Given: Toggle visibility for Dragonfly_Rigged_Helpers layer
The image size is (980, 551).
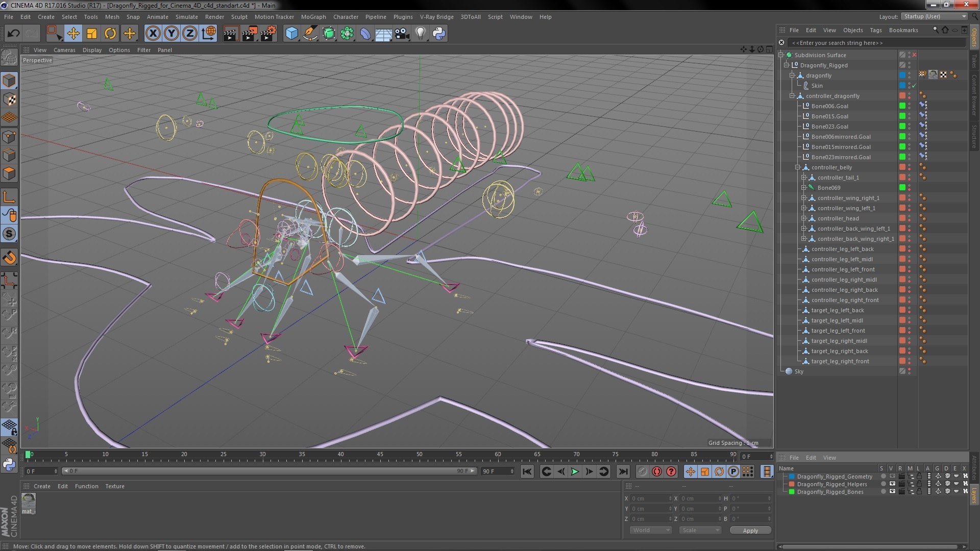Looking at the screenshot, I should click(x=892, y=484).
